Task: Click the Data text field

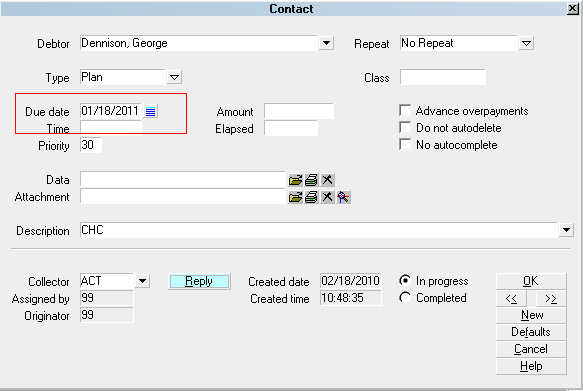Action: click(183, 180)
